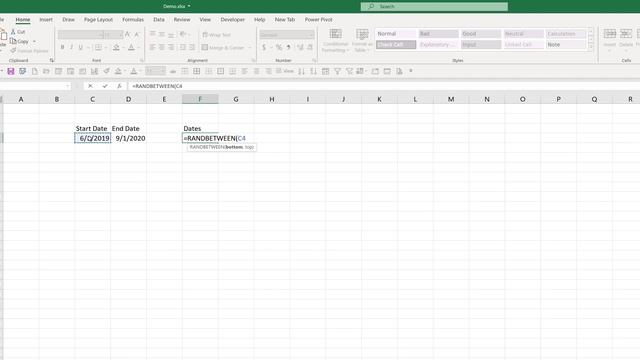640x360 pixels.
Task: Apply the Note cell style
Action: coord(566,44)
